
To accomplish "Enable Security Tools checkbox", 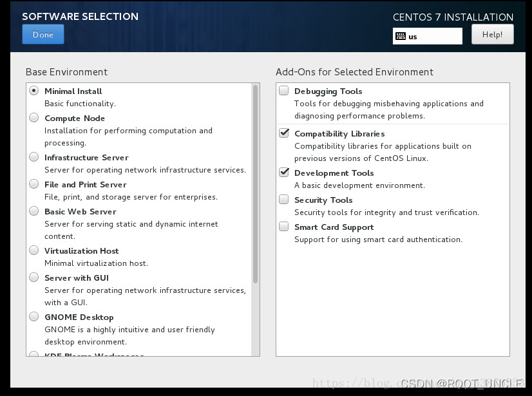I will click(283, 199).
